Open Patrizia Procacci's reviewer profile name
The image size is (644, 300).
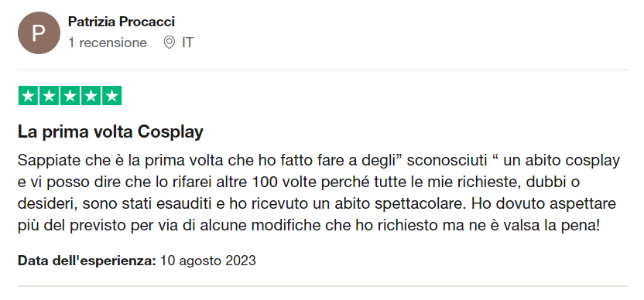click(x=122, y=22)
